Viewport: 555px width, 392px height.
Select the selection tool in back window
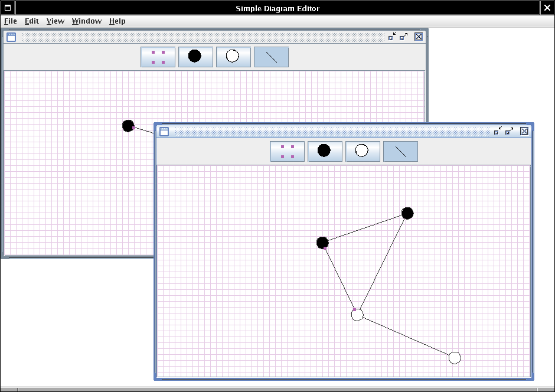pyautogui.click(x=158, y=57)
